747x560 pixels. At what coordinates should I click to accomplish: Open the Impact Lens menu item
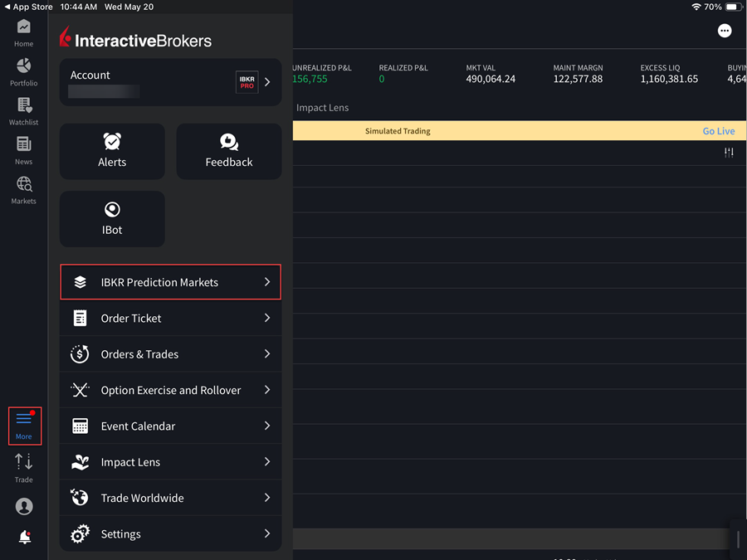pyautogui.click(x=170, y=462)
